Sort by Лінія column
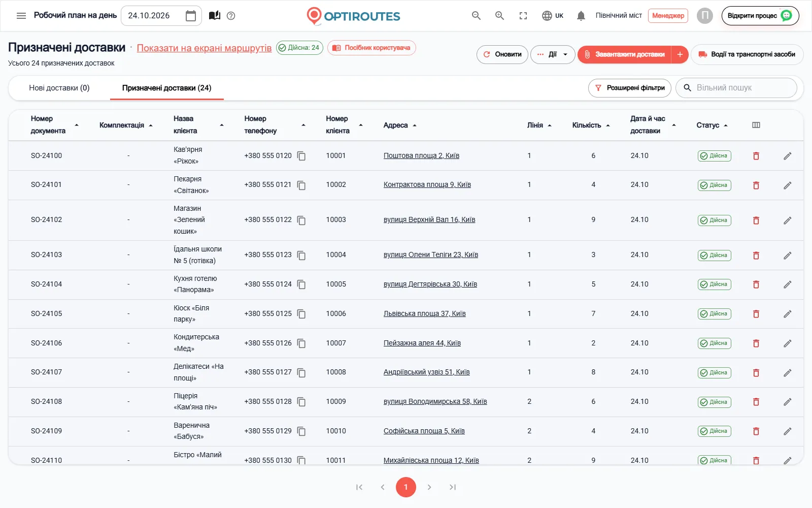 [x=539, y=125]
